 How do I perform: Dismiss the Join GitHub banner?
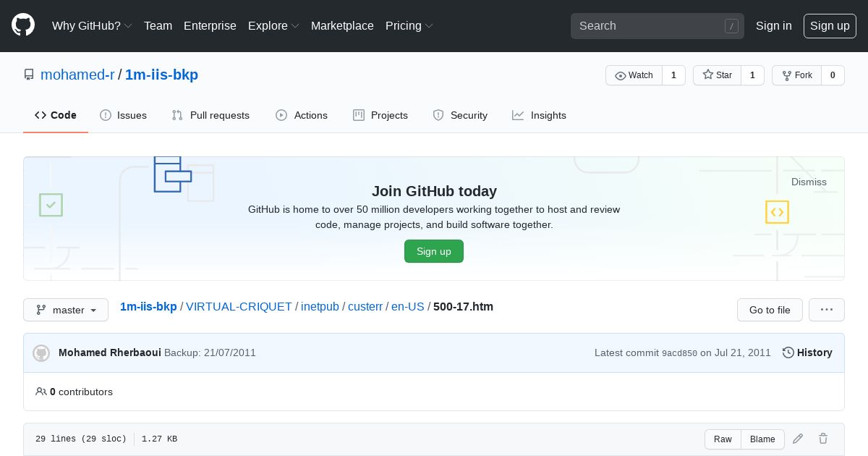tap(809, 182)
